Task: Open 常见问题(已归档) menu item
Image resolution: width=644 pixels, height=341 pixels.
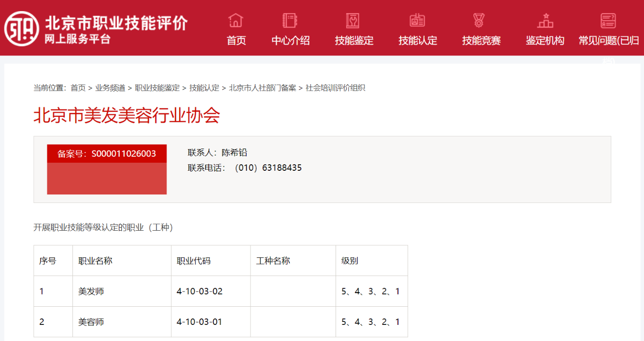Action: pos(609,41)
